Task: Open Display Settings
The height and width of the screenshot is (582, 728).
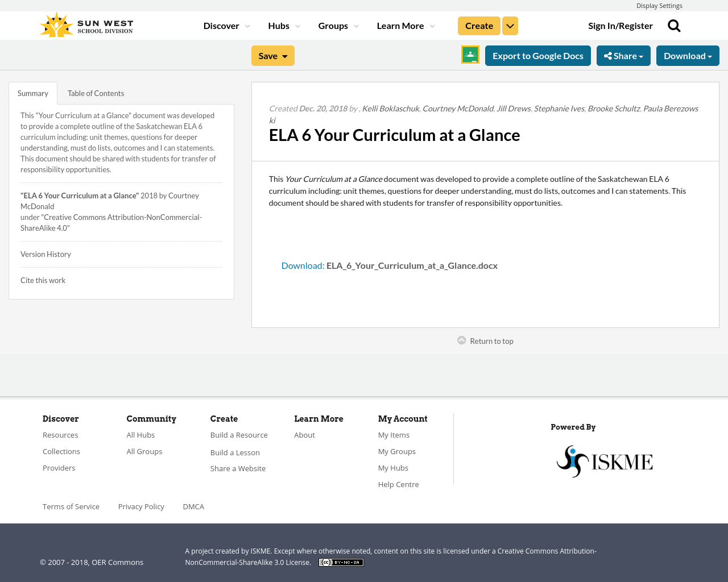Action: [659, 5]
